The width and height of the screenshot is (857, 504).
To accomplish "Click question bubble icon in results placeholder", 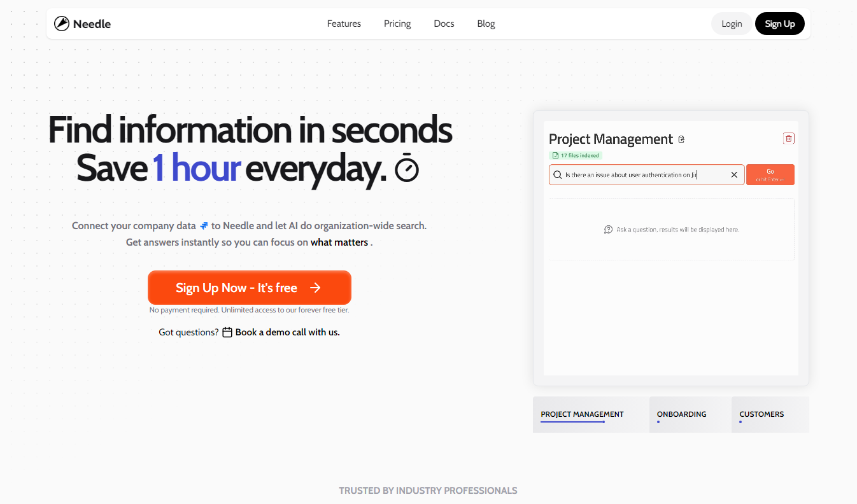I will (x=608, y=230).
